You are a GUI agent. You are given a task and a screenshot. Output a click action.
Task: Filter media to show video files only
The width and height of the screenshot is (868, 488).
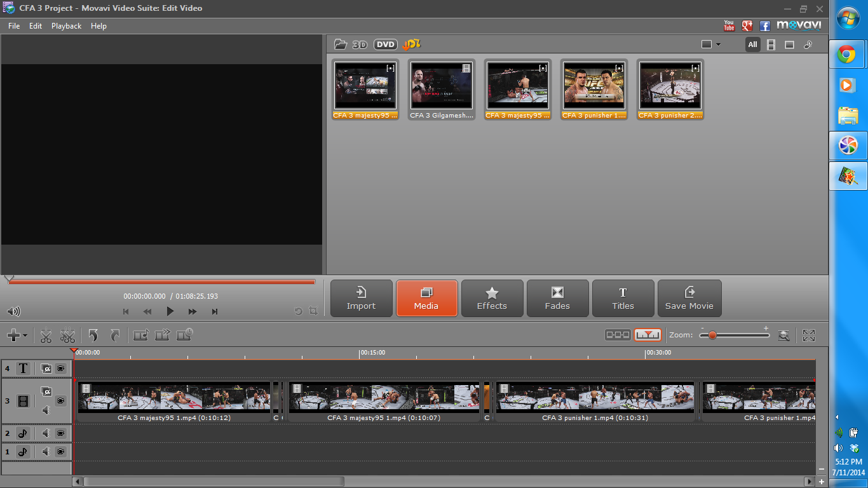771,44
